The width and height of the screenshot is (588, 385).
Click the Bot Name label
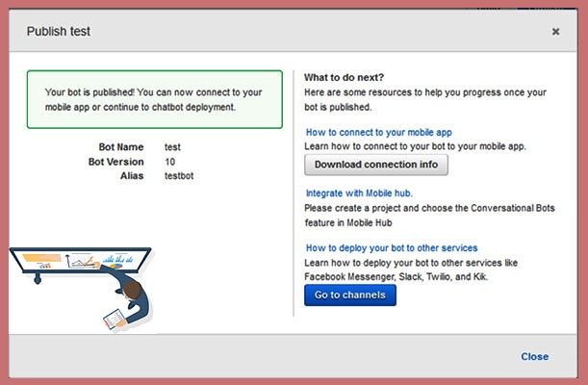pos(121,147)
